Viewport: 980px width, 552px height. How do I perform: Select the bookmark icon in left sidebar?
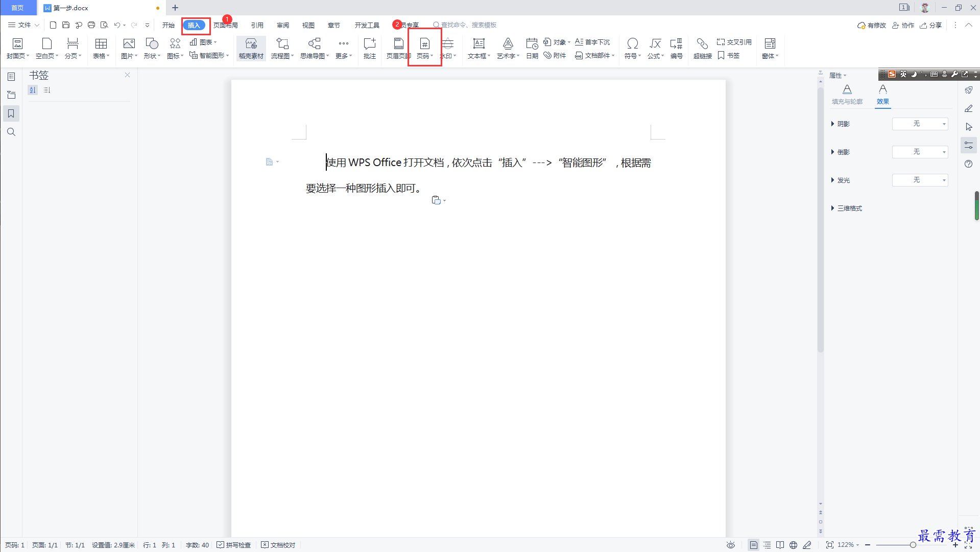pos(11,113)
